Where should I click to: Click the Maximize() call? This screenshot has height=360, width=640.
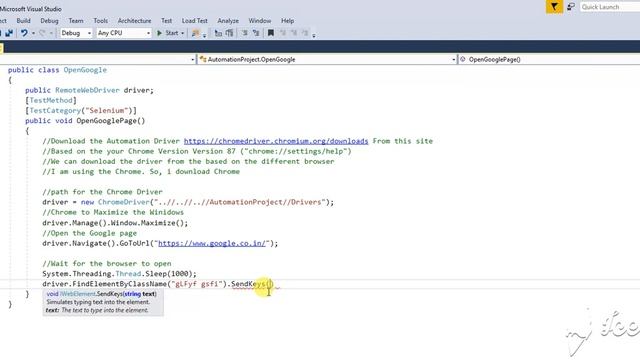click(162, 223)
